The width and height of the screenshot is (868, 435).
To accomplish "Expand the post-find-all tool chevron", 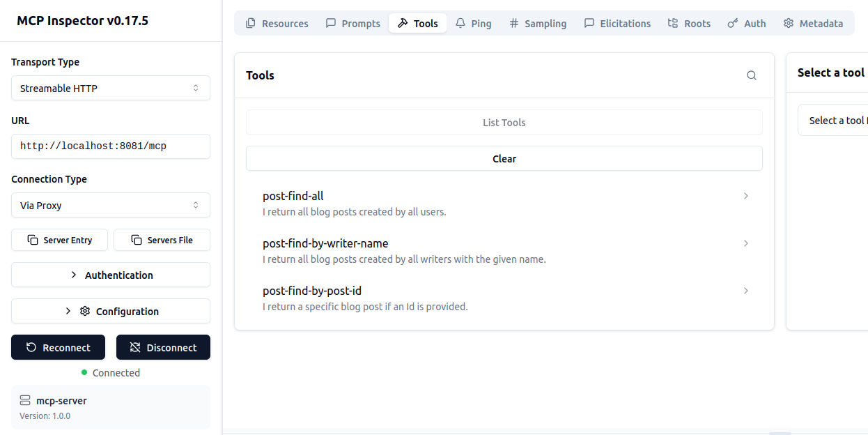I will 745,196.
